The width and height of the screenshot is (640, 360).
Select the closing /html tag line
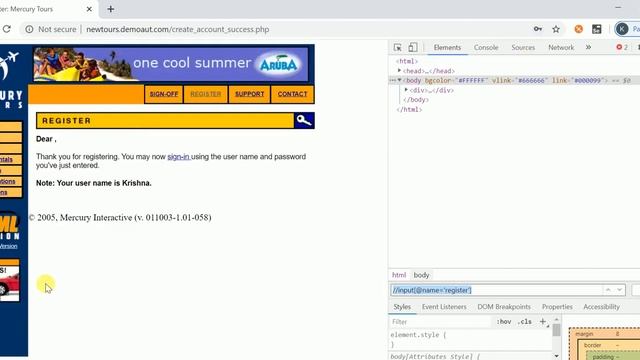tap(409, 109)
